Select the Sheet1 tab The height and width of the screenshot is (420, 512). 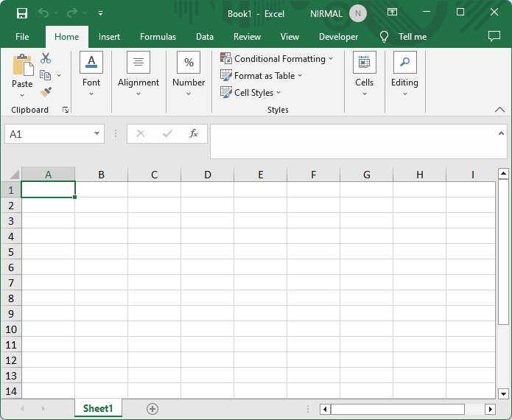(x=98, y=408)
